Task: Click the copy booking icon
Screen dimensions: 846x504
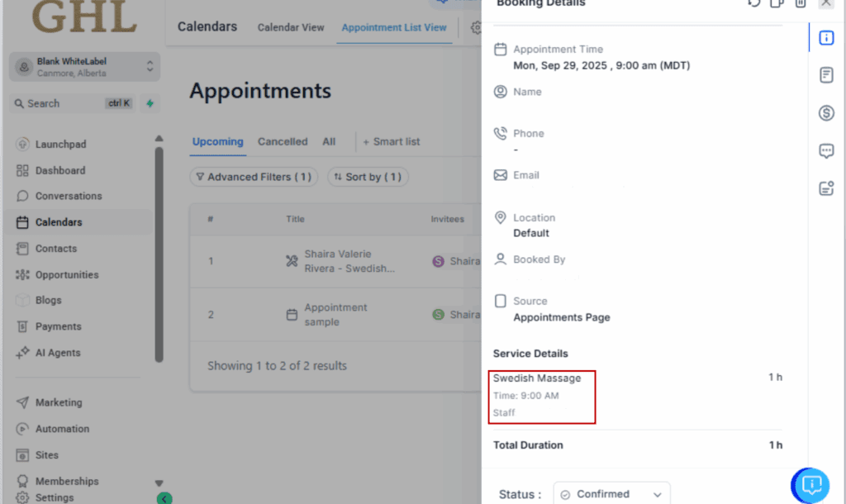Action: tap(777, 3)
